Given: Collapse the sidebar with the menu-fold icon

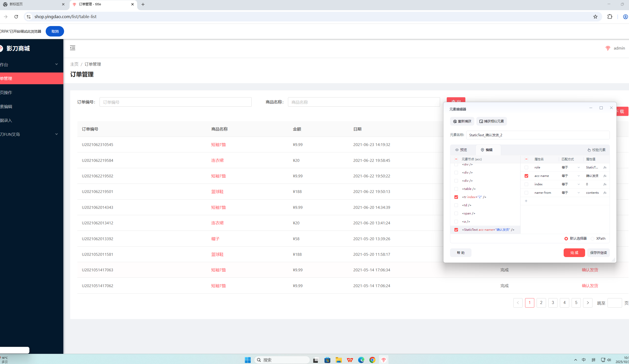Looking at the screenshot, I should tap(72, 48).
